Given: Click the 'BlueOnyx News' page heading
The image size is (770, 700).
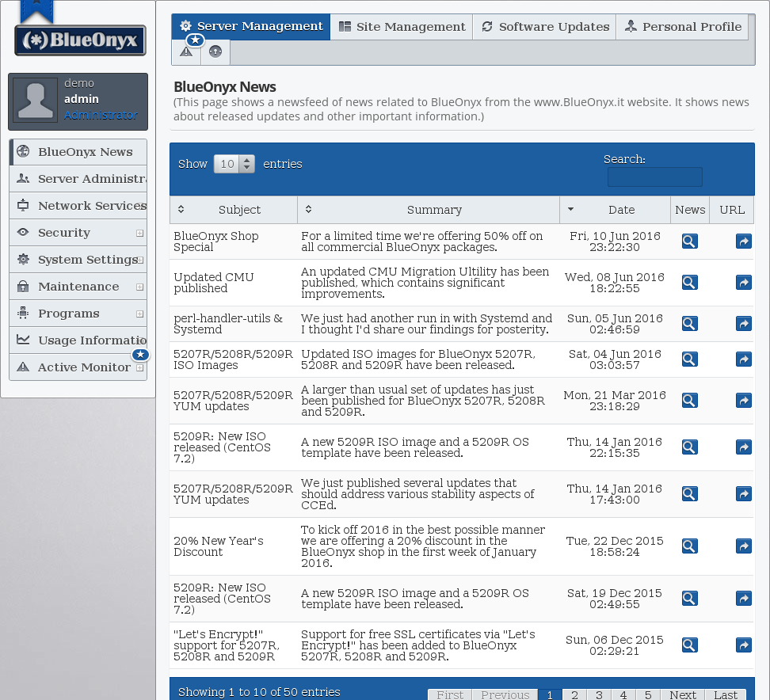Looking at the screenshot, I should [225, 87].
